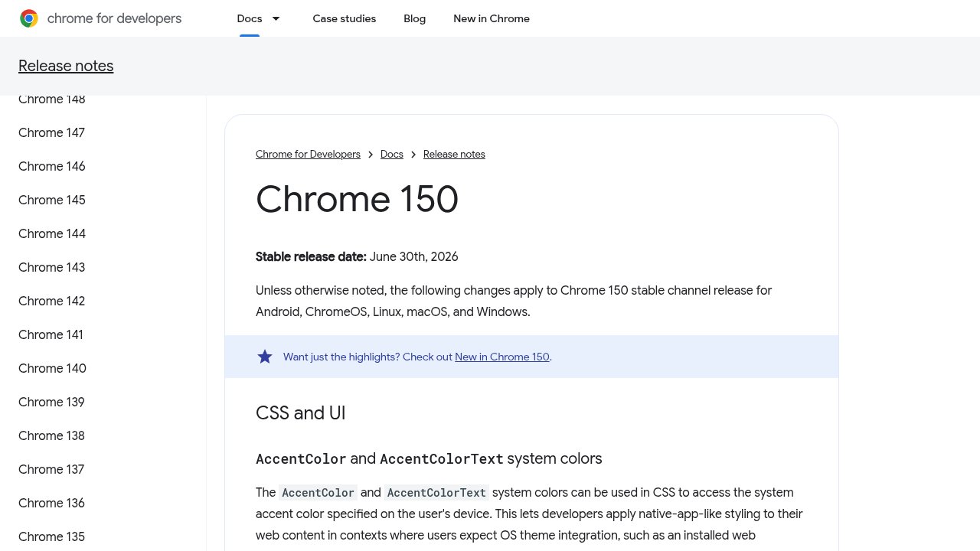Open Case studies in top navigation
The image size is (980, 551).
point(345,18)
